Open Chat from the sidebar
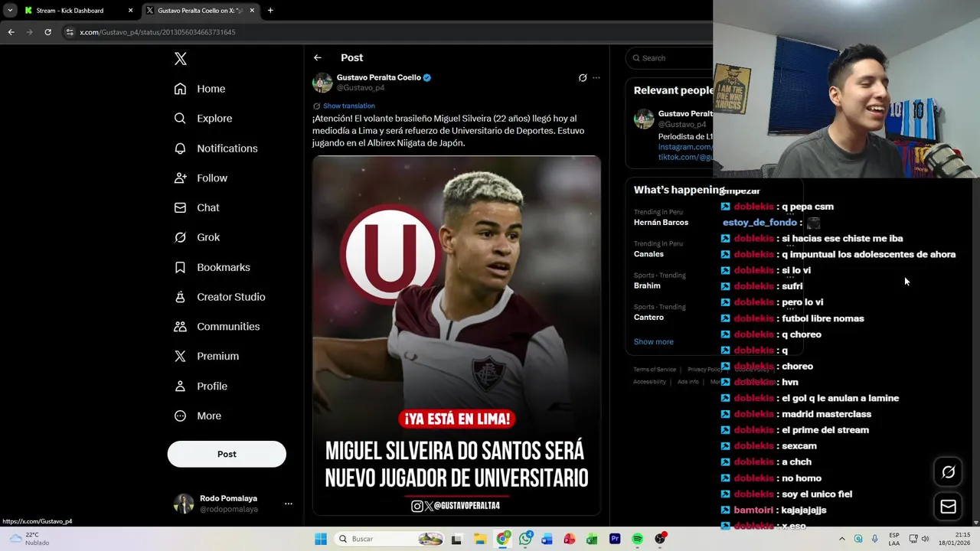 click(197, 207)
